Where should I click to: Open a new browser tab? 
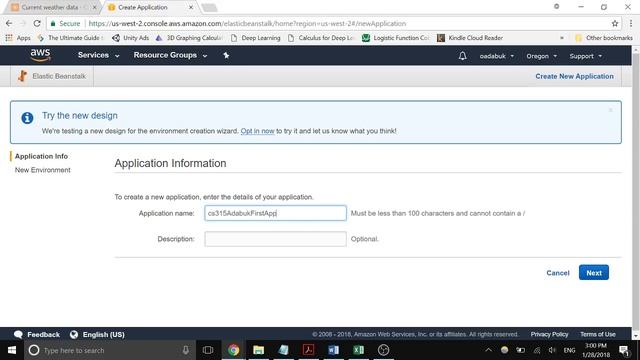tap(209, 8)
